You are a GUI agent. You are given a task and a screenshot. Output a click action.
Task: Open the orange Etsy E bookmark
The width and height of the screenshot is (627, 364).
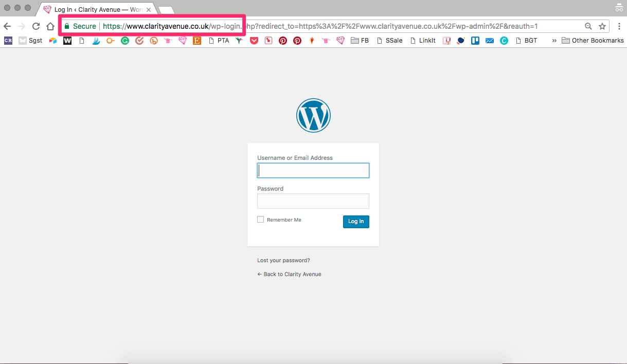coord(196,41)
